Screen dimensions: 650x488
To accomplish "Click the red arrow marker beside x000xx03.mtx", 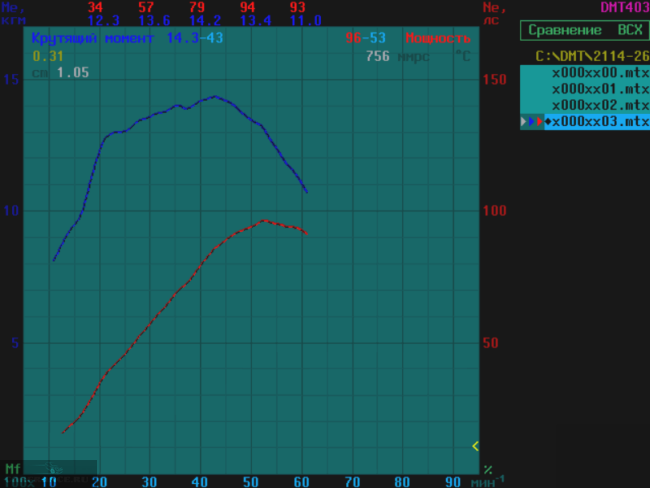I will tap(539, 121).
